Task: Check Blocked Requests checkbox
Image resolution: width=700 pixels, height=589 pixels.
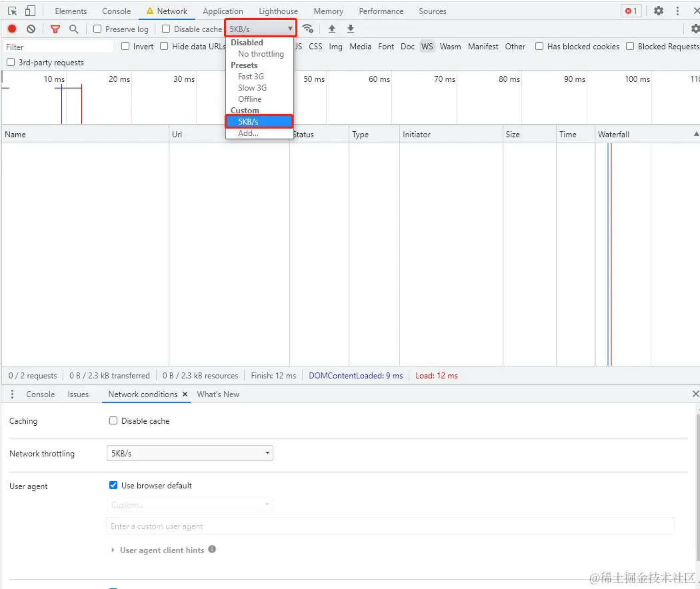Action: coord(630,46)
